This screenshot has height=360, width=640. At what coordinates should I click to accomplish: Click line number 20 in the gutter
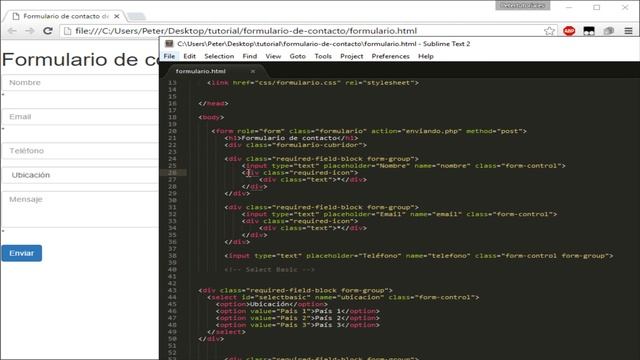point(172,131)
